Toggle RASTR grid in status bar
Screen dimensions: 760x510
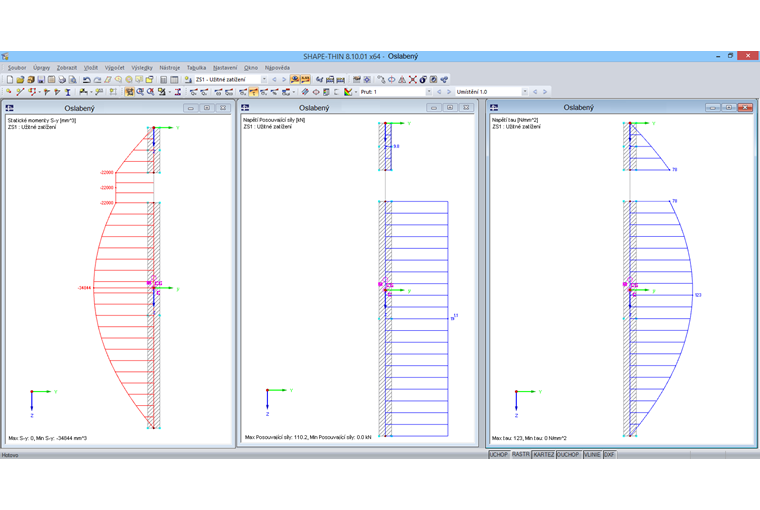[521, 455]
